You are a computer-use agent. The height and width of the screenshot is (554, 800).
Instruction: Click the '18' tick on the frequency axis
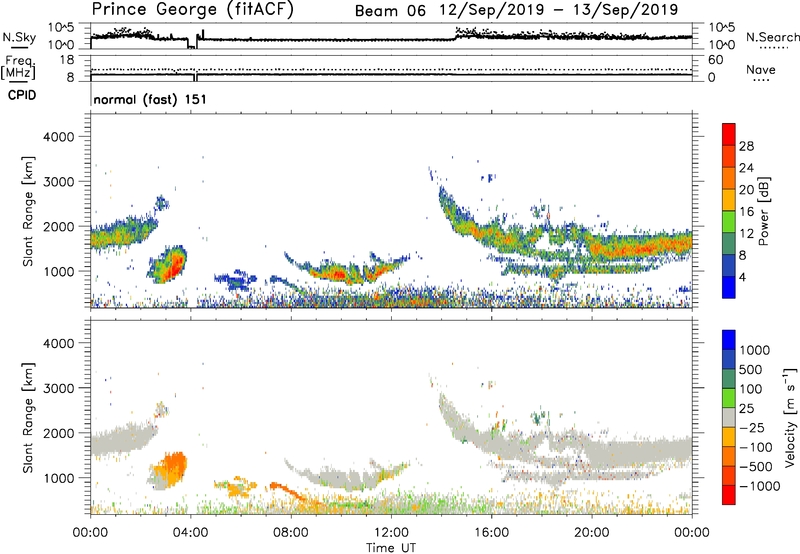(67, 60)
